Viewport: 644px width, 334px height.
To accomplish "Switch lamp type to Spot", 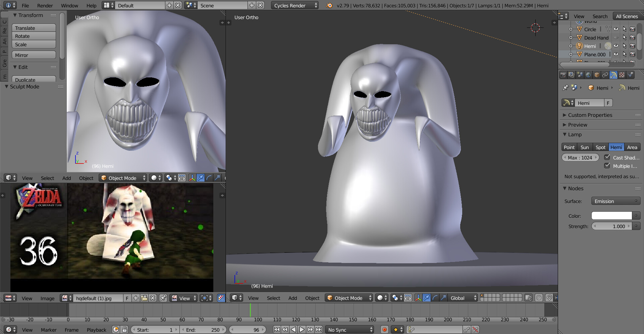I will click(601, 147).
